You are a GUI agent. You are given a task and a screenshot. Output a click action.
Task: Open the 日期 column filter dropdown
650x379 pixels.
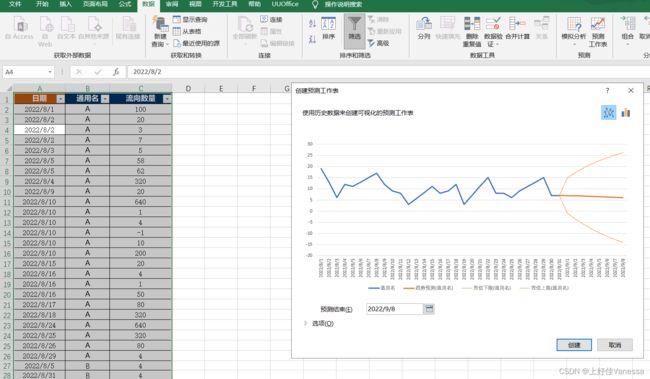point(61,99)
